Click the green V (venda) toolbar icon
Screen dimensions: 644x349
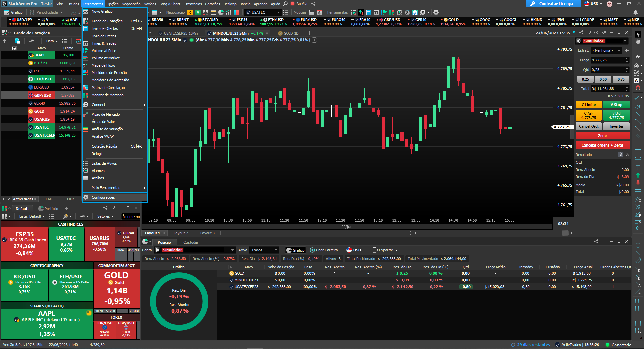pyautogui.click(x=198, y=12)
